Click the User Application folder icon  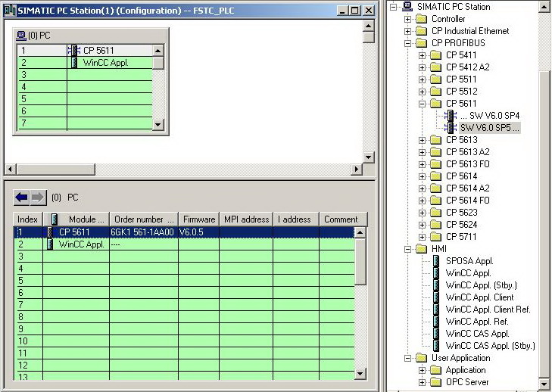pyautogui.click(x=422, y=358)
